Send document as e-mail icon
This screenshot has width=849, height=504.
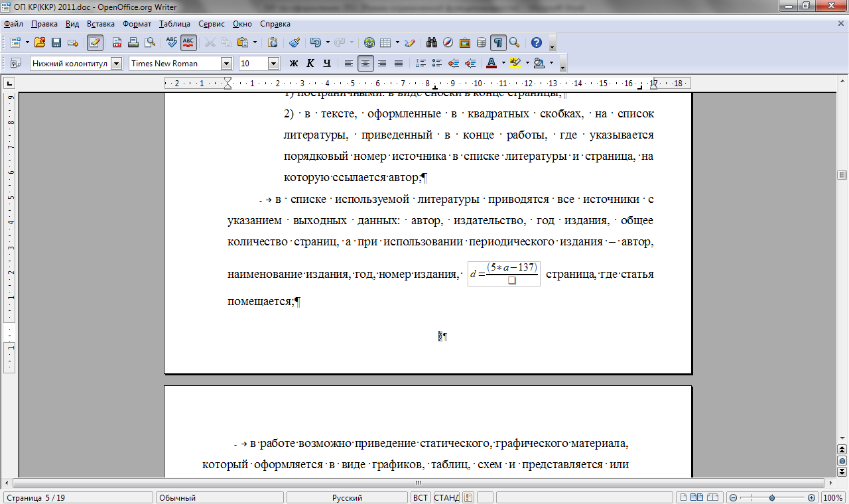[73, 42]
